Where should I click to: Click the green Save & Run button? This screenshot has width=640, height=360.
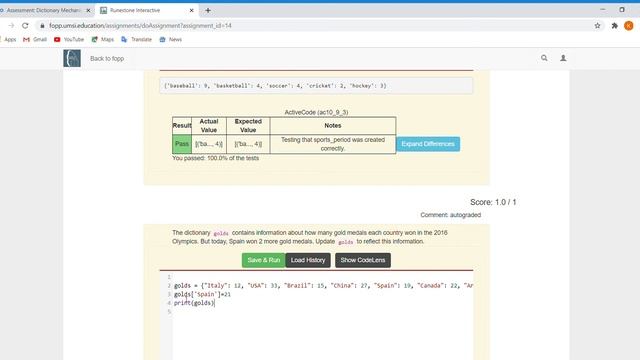[x=264, y=260]
